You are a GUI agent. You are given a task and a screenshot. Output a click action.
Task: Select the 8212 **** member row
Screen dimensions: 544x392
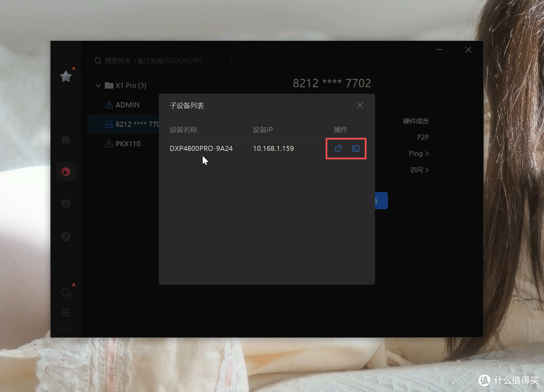[x=123, y=124]
